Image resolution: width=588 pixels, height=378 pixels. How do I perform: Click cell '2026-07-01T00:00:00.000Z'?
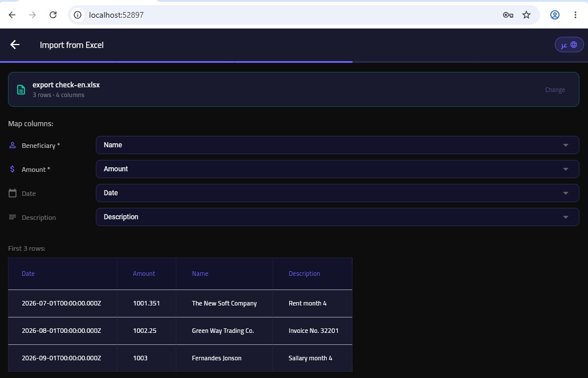point(62,303)
